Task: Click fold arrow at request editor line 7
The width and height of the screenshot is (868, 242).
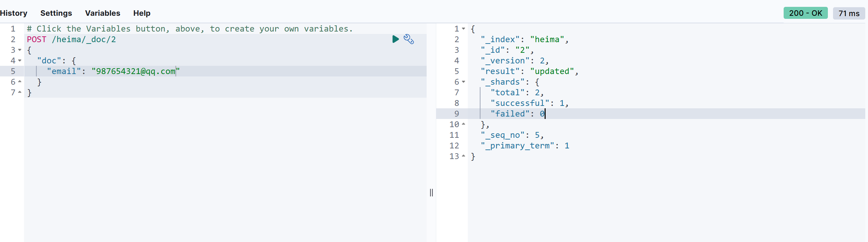Action: point(20,93)
